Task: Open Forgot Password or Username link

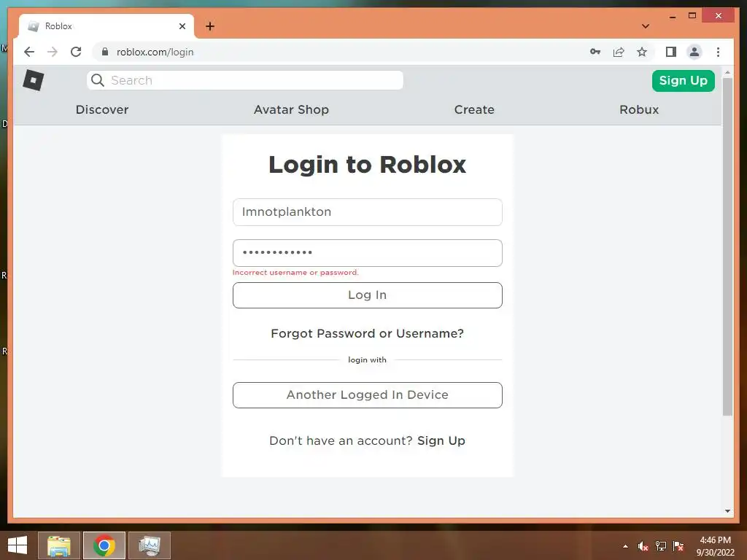Action: [x=368, y=333]
